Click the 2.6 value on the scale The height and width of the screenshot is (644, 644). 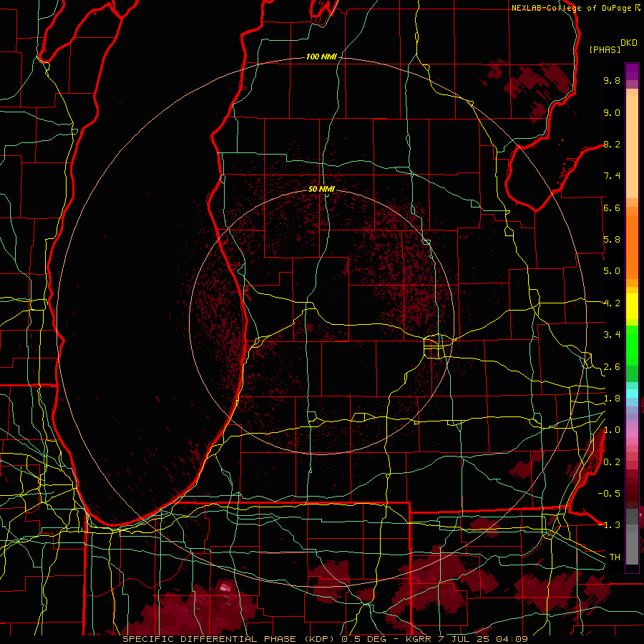(x=612, y=367)
